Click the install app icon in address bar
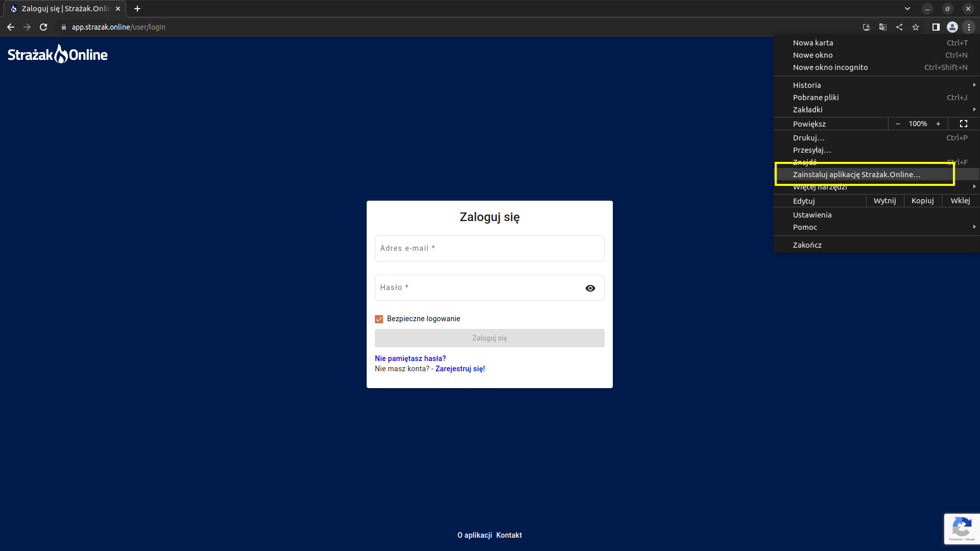 867,27
